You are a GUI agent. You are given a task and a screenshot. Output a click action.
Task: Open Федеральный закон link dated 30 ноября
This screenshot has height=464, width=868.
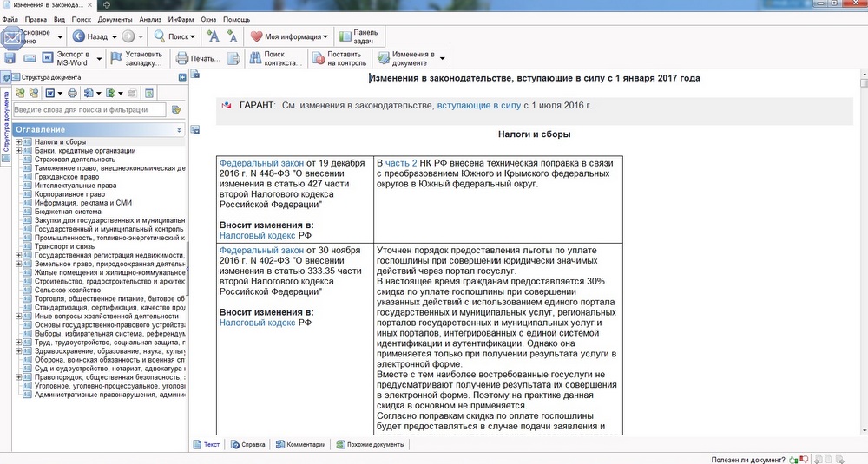coord(261,250)
